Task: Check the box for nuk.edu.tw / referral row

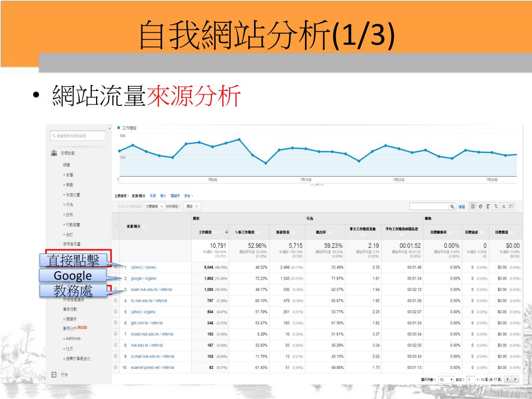Action: (116, 345)
